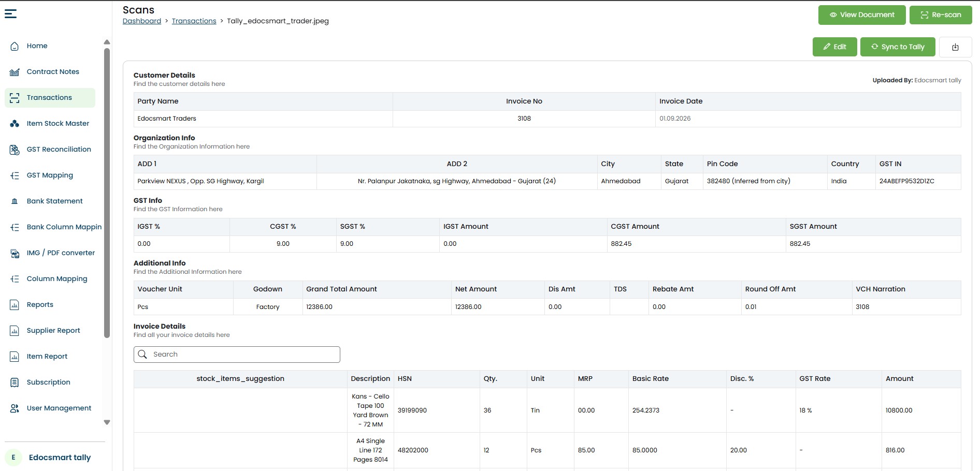Click the User Management people icon
Image resolution: width=980 pixels, height=471 pixels.
15,408
